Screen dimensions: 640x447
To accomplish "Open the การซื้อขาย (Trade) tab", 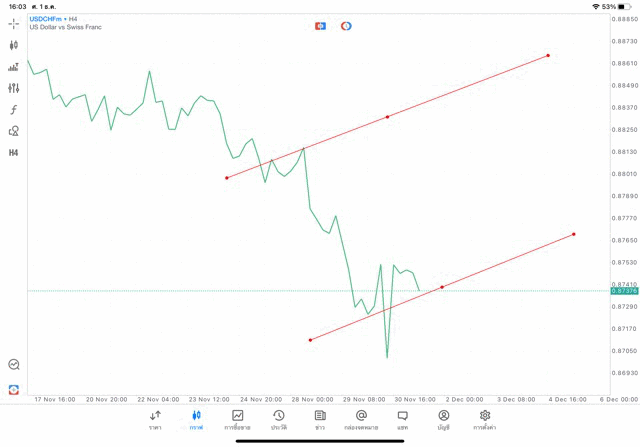I will 237,420.
